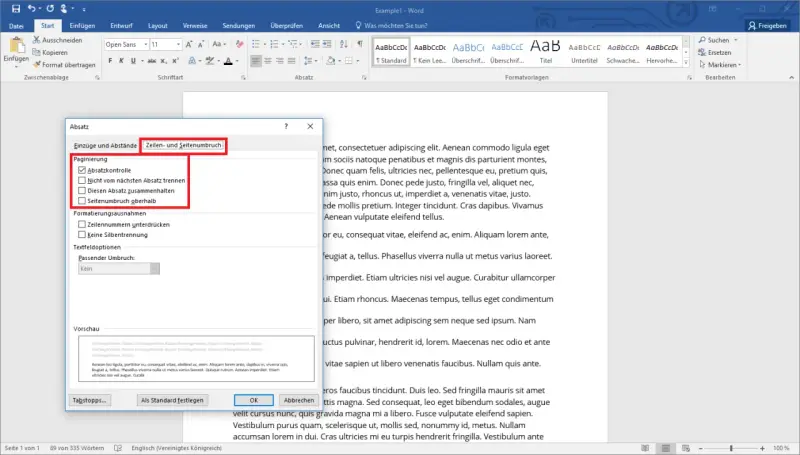Screen dimensions: 800x455
Task: Confirm the Absatz dialog with OK
Action: [x=254, y=400]
